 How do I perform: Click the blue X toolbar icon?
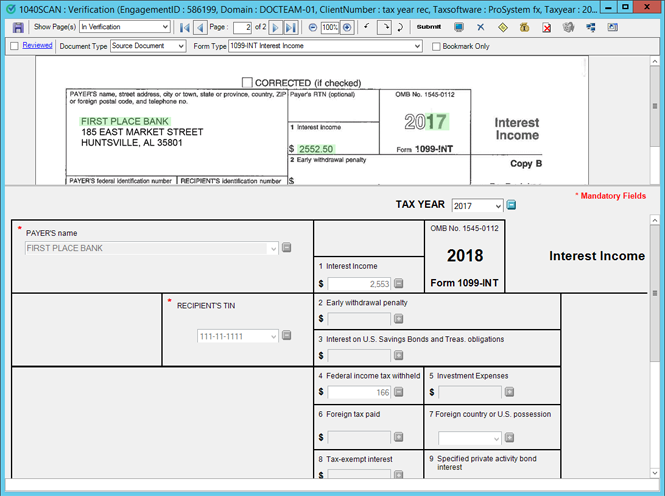click(x=481, y=28)
